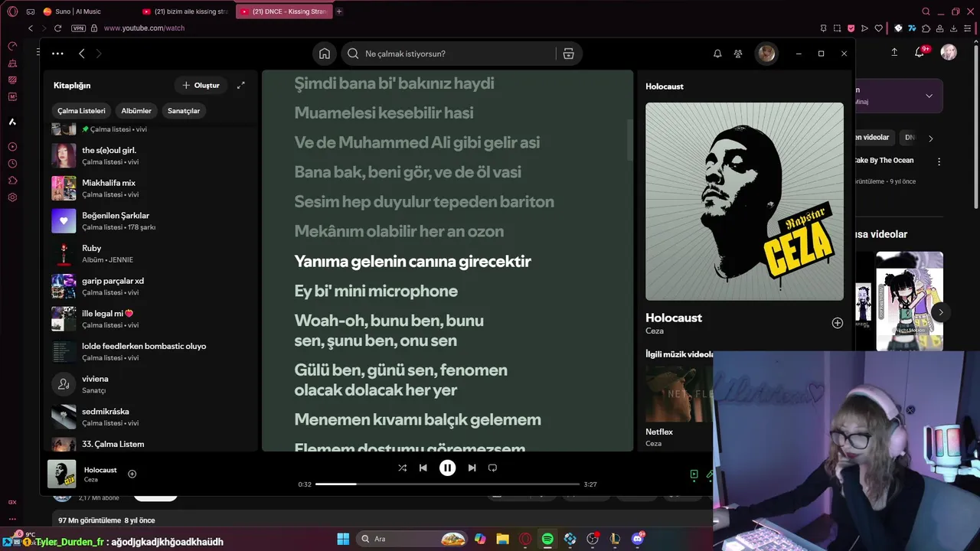Open Ruby album by JENNIE
This screenshot has width=980, height=551.
pos(152,253)
